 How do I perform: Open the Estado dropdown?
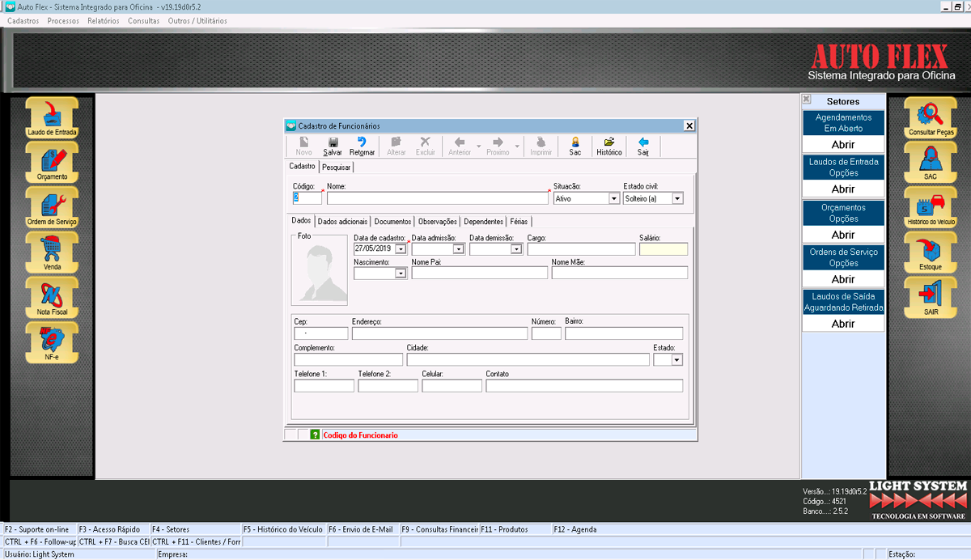point(677,360)
